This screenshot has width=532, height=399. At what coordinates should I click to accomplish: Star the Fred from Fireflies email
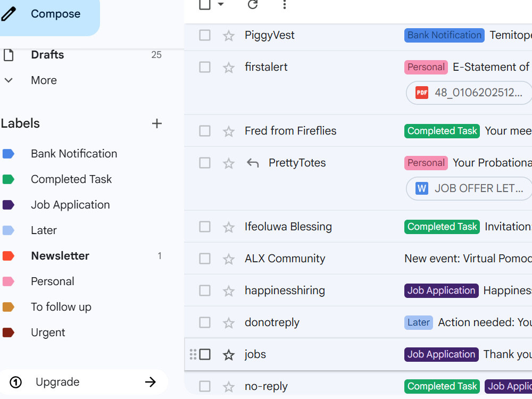click(228, 131)
